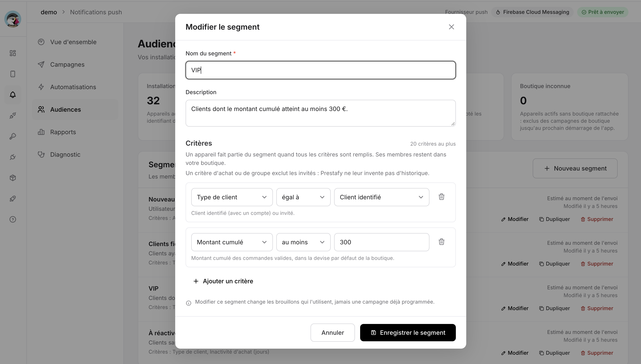The height and width of the screenshot is (364, 641).
Task: Click the Notifications push breadcrumb text
Action: pos(96,12)
